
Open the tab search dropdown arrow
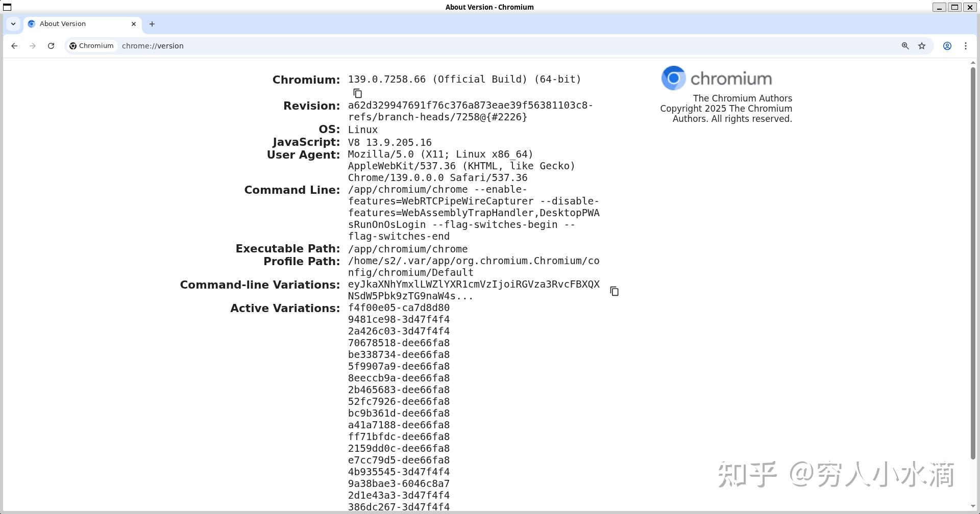[13, 24]
